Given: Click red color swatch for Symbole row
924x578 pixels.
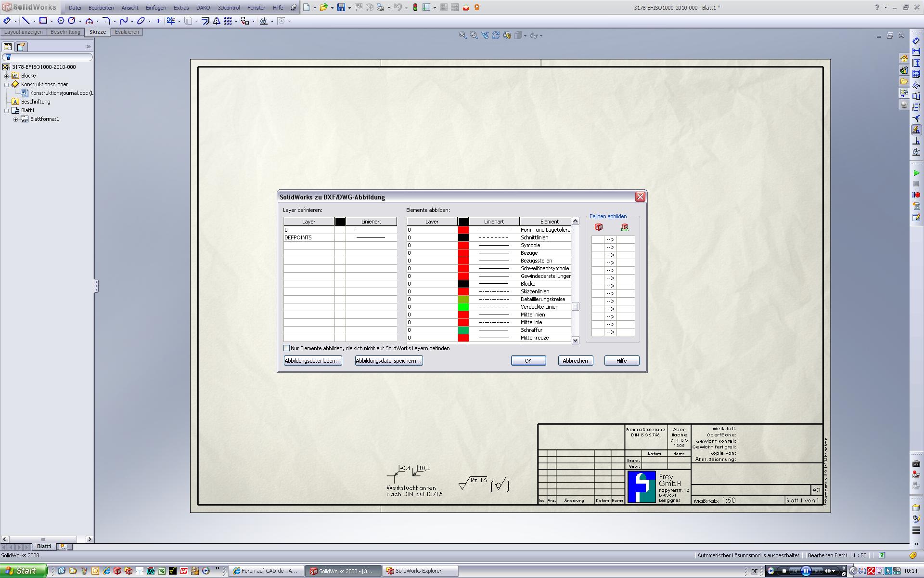Looking at the screenshot, I should pyautogui.click(x=463, y=245).
